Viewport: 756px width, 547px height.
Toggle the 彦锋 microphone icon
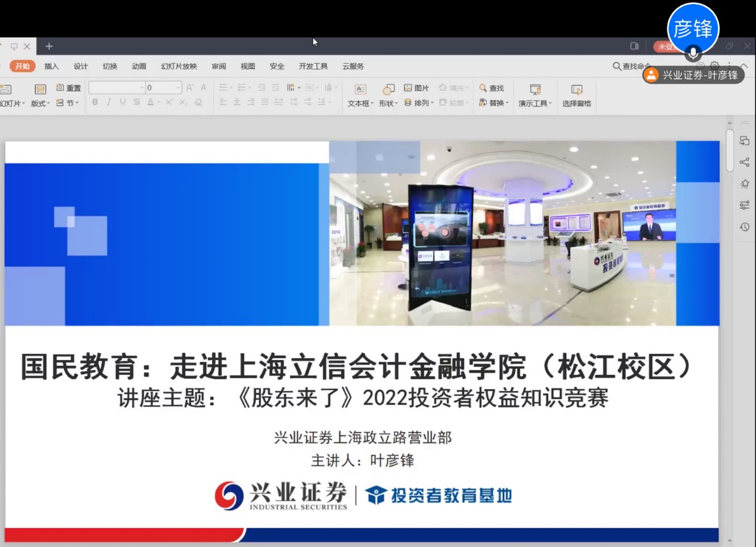click(693, 54)
